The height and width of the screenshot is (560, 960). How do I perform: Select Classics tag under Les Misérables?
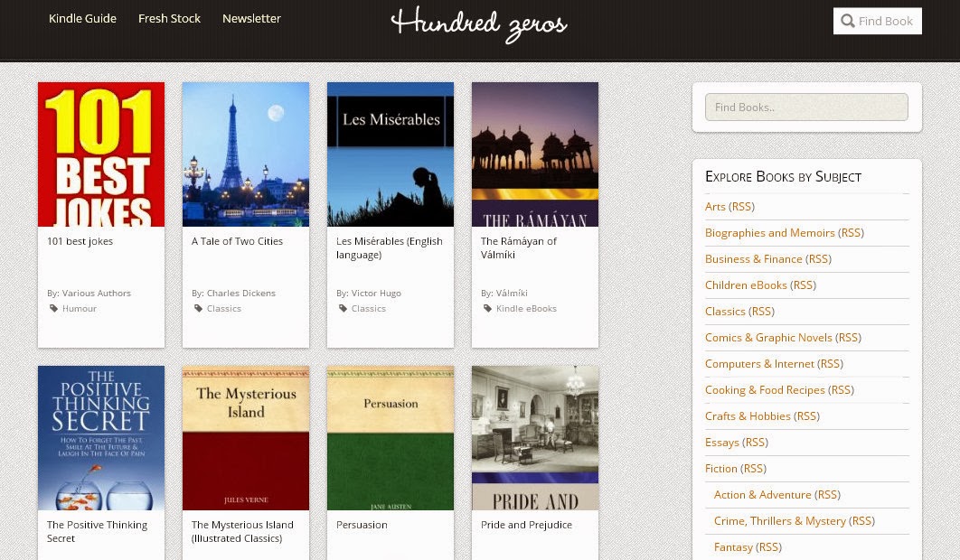(x=368, y=309)
